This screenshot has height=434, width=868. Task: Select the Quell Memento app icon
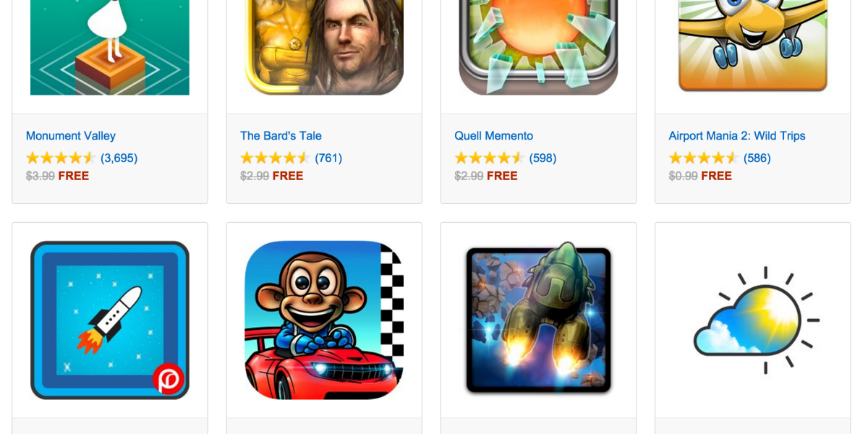[x=538, y=47]
